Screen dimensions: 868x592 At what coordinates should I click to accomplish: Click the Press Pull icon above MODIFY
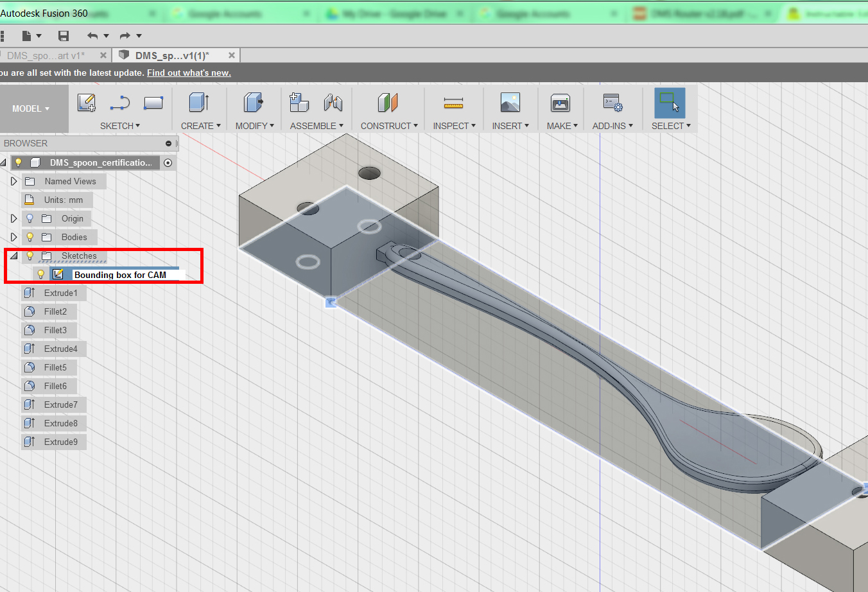coord(254,103)
